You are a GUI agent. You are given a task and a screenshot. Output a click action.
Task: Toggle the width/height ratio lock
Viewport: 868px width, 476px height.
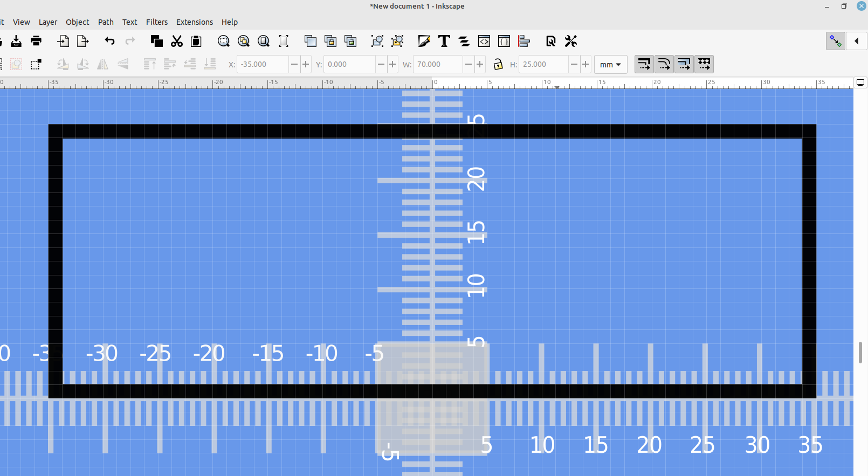(498, 64)
